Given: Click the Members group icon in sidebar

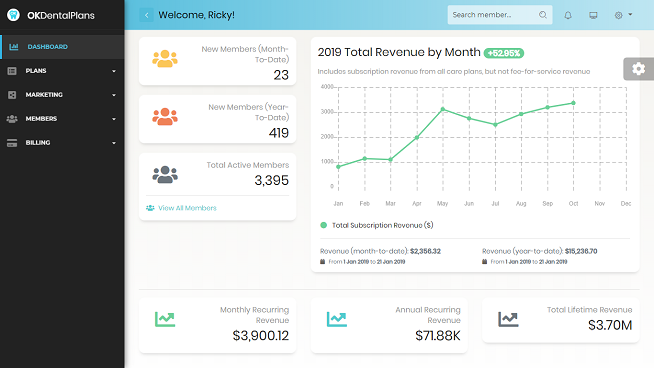Looking at the screenshot, I should click(12, 119).
